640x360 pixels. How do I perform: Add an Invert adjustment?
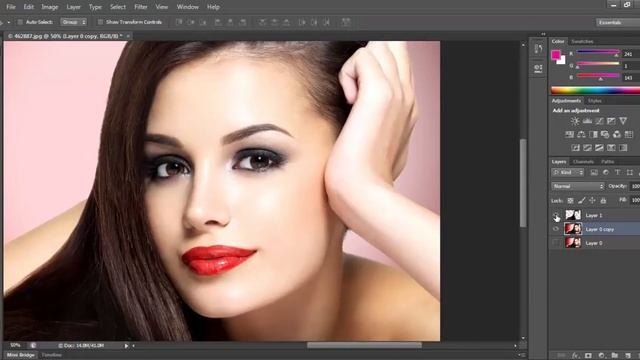click(576, 147)
